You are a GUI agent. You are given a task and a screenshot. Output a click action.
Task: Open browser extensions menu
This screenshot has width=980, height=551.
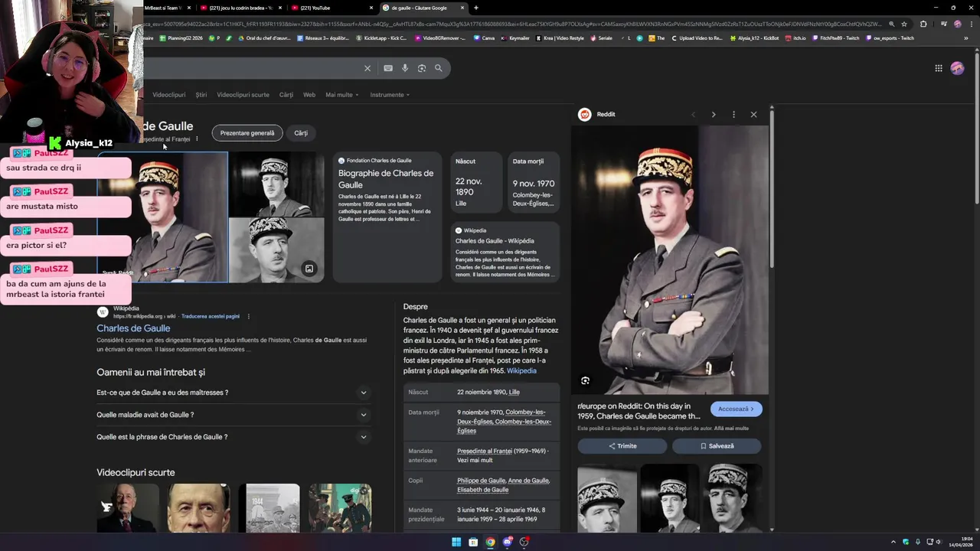(923, 24)
